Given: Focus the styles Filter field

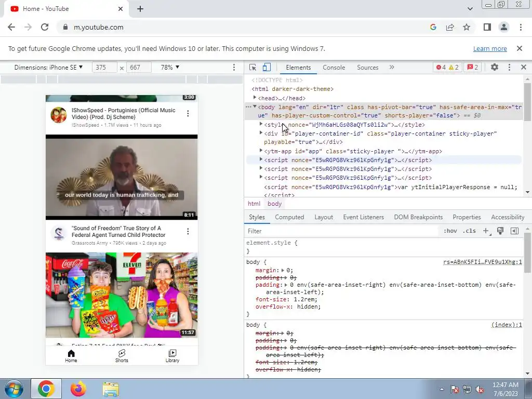Looking at the screenshot, I should (341, 231).
